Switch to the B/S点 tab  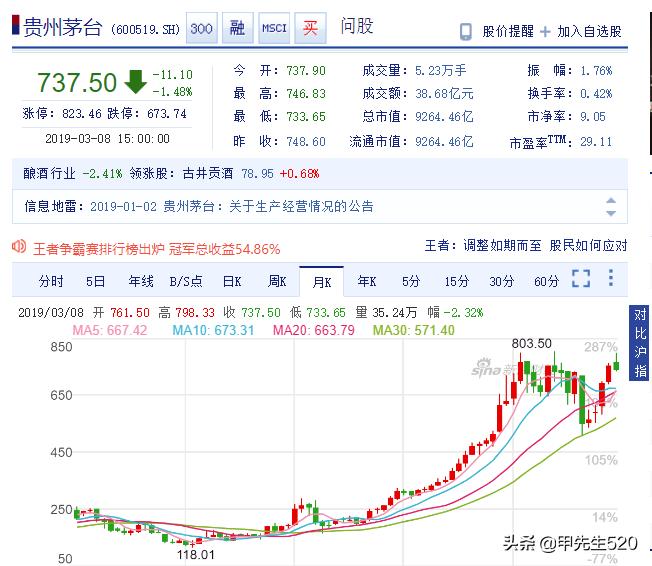click(x=186, y=282)
